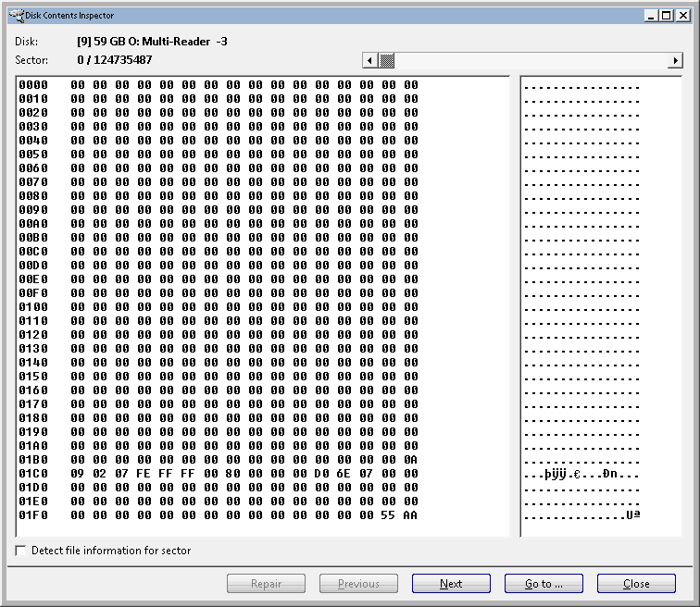Select the FE byte in row 01C0
700x607 pixels.
pos(144,473)
